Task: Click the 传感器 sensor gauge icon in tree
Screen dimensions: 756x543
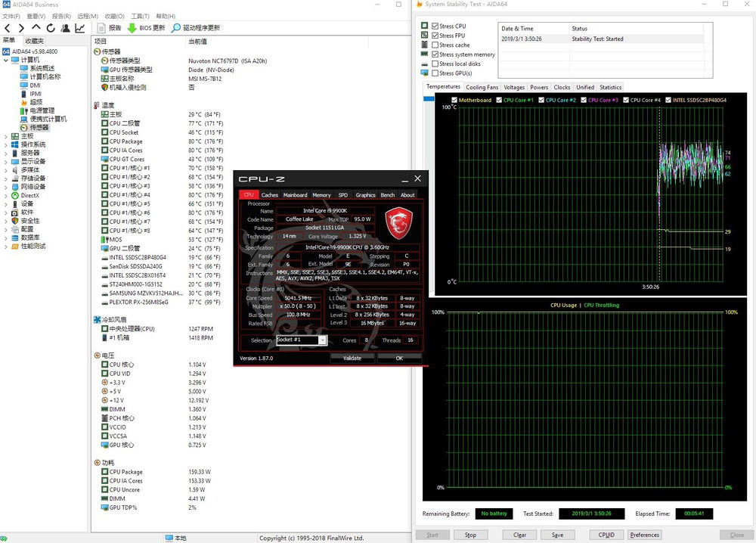Action: 24,127
